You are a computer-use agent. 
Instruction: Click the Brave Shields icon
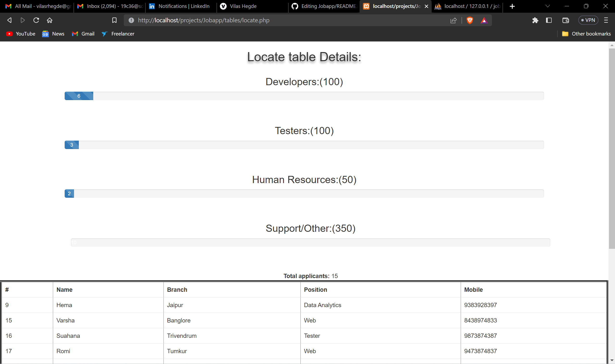click(x=470, y=20)
